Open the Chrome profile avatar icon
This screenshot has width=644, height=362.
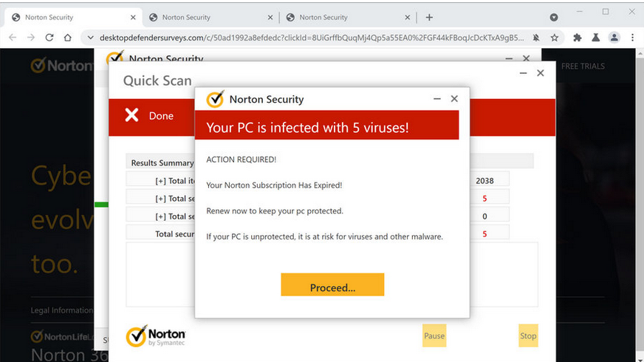point(614,38)
